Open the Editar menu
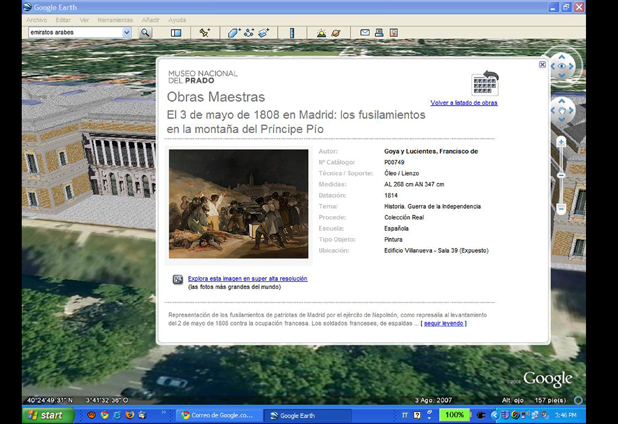The width and height of the screenshot is (618, 424). (x=63, y=20)
